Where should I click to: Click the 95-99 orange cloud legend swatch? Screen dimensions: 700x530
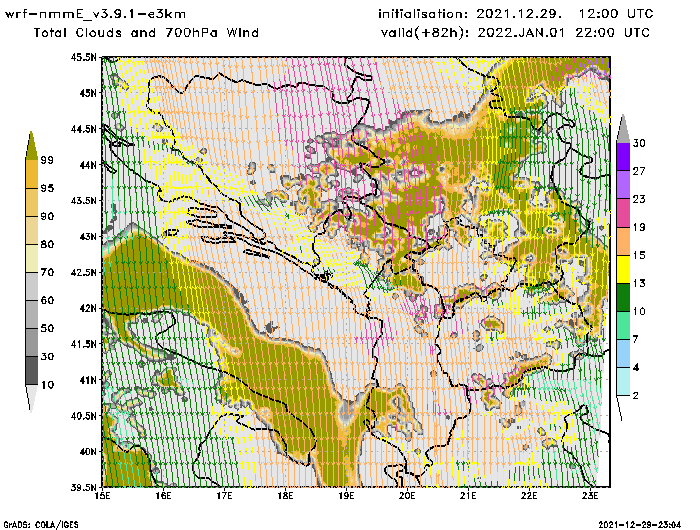coord(31,174)
